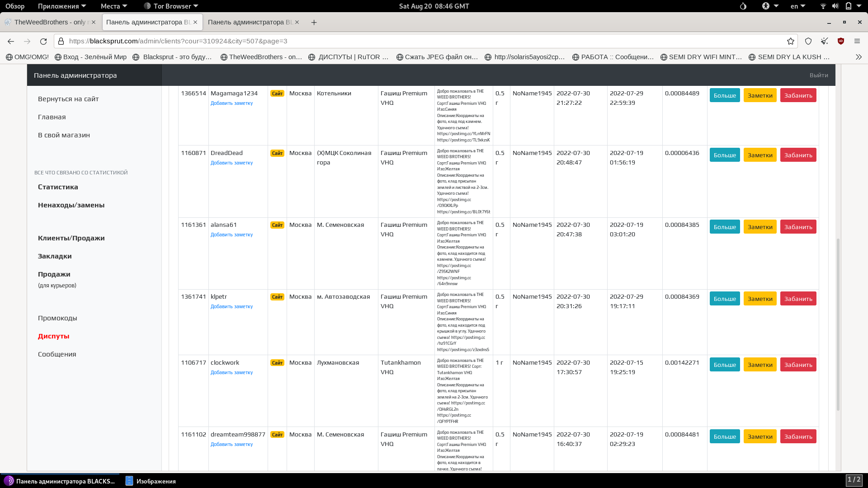This screenshot has width=868, height=488.
Task: Close the second Панель администратора tab
Action: pyautogui.click(x=297, y=22)
